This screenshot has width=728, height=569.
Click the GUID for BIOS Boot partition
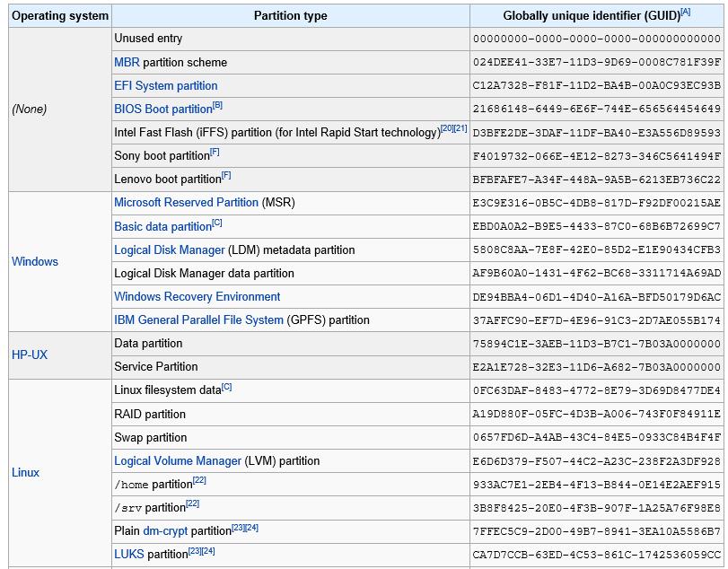[597, 109]
